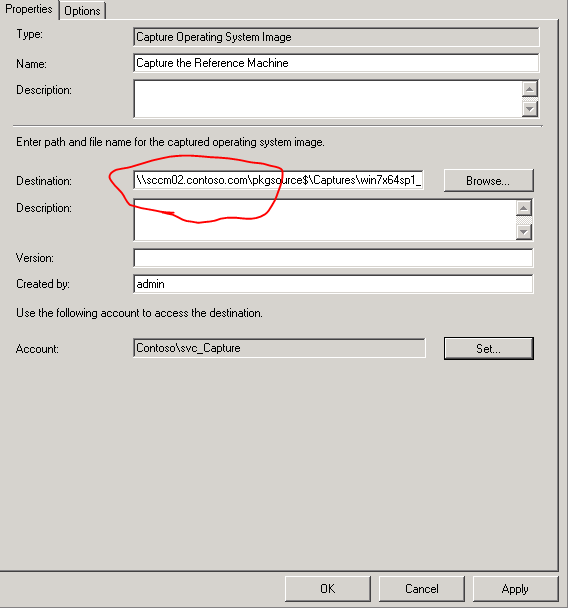
Task: Apply the changes with Apply button
Action: pos(515,589)
